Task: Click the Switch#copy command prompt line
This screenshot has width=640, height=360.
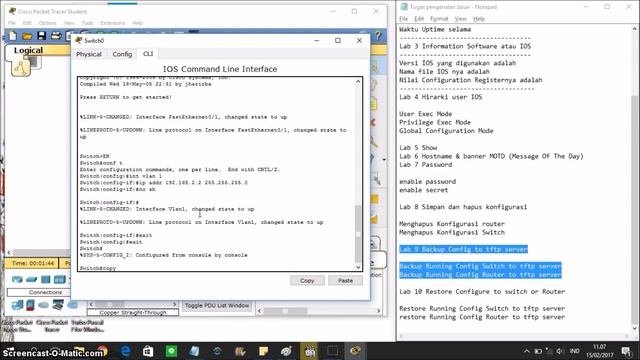Action: [x=98, y=268]
